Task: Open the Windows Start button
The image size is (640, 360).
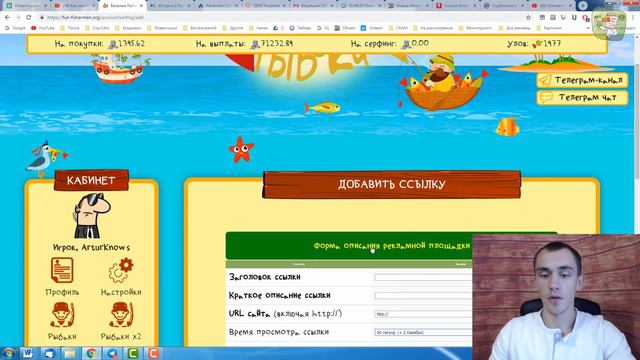Action: [x=8, y=353]
